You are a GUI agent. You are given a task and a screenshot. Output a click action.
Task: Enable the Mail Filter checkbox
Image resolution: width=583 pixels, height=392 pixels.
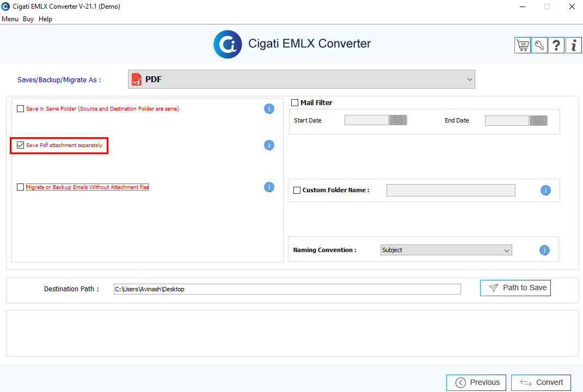click(x=295, y=103)
